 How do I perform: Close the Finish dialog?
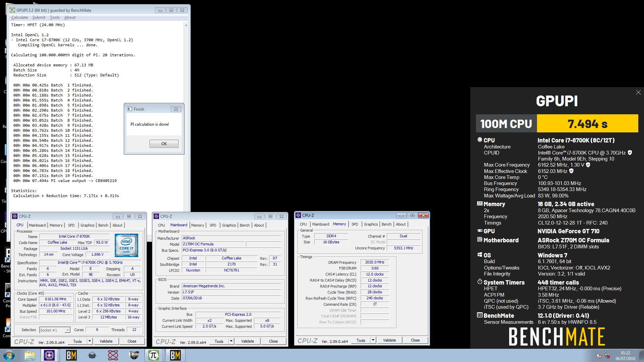[x=176, y=109]
